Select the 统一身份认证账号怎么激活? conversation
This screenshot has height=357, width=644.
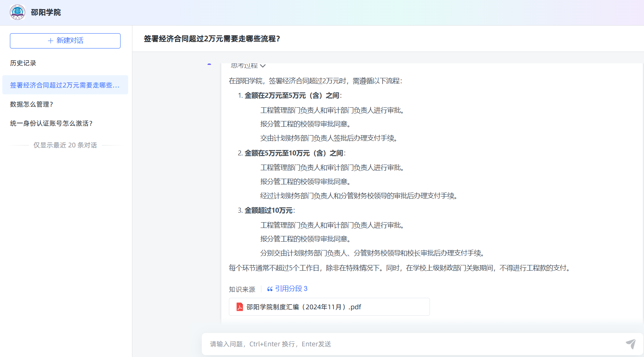51,123
